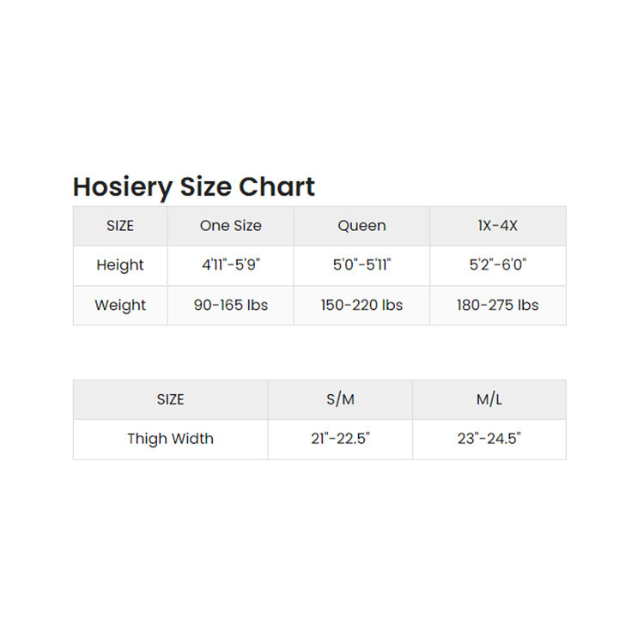The width and height of the screenshot is (644, 644).
Task: Click the 1X-4X column header
Action: tap(498, 226)
